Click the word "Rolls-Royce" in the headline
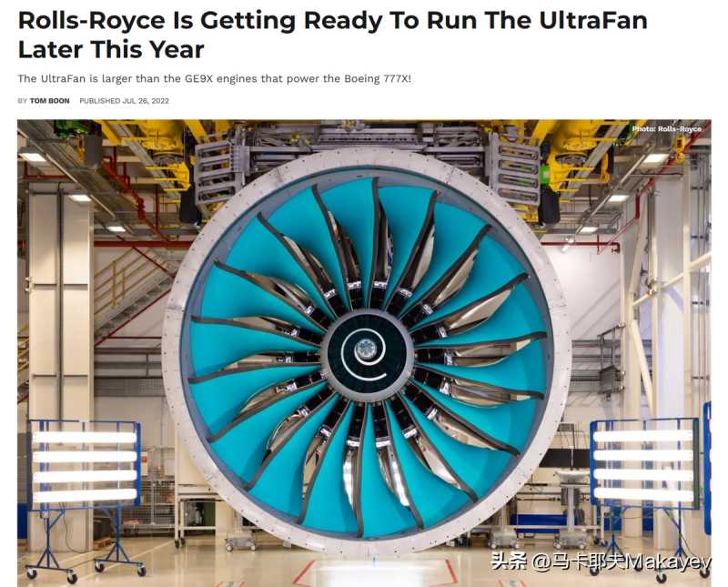The height and width of the screenshot is (587, 728). coord(92,20)
